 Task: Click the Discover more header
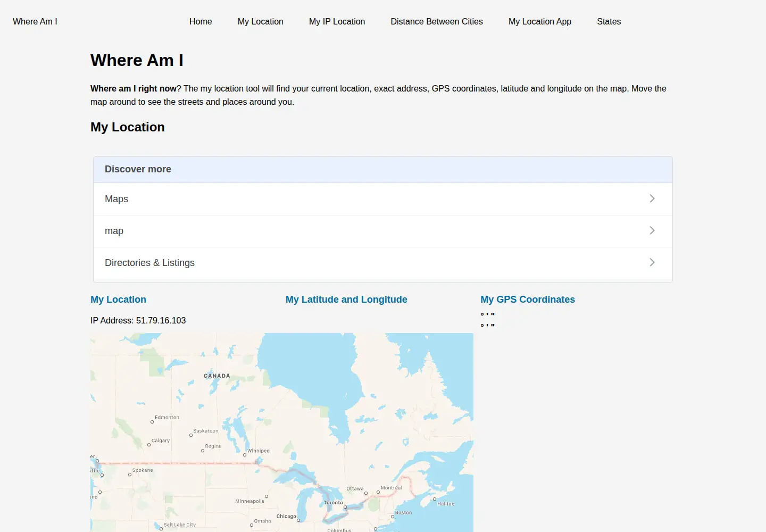[x=383, y=169]
